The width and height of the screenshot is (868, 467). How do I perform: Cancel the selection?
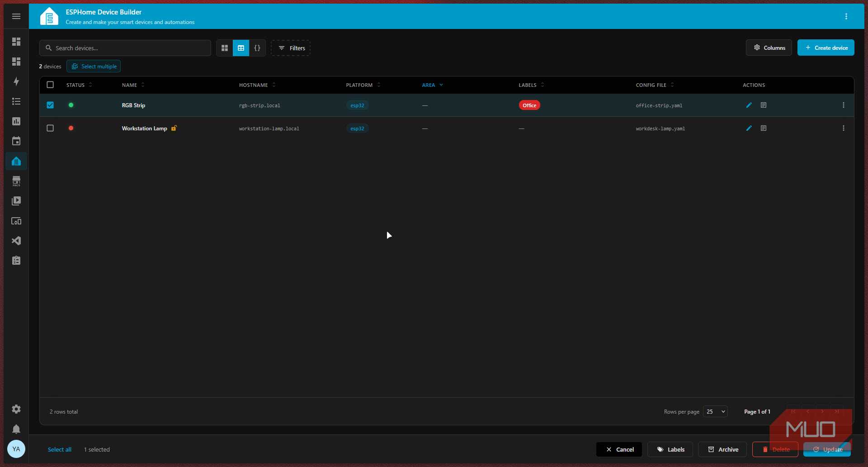(x=619, y=449)
